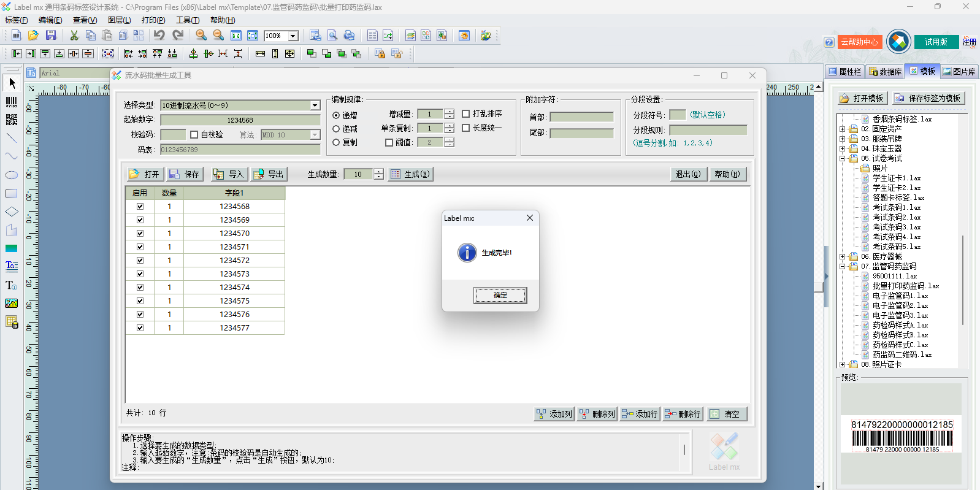Enable the 打乱排序 checkbox
Image resolution: width=980 pixels, height=490 pixels.
pos(466,114)
